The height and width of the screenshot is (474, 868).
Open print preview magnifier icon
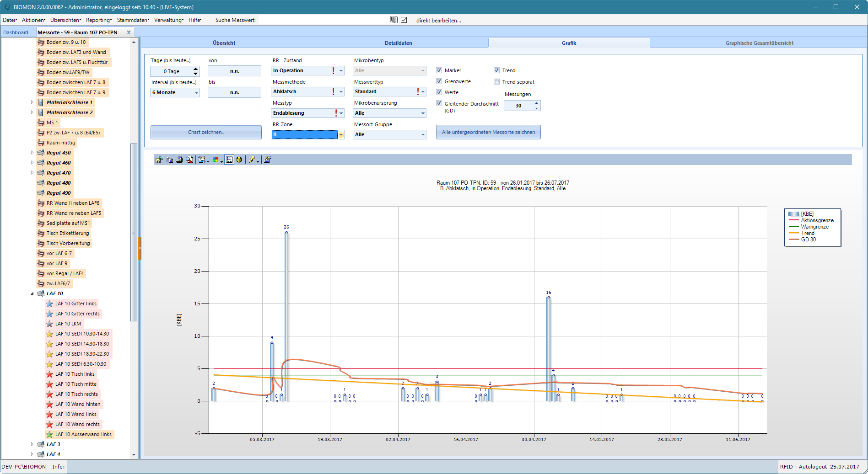189,160
